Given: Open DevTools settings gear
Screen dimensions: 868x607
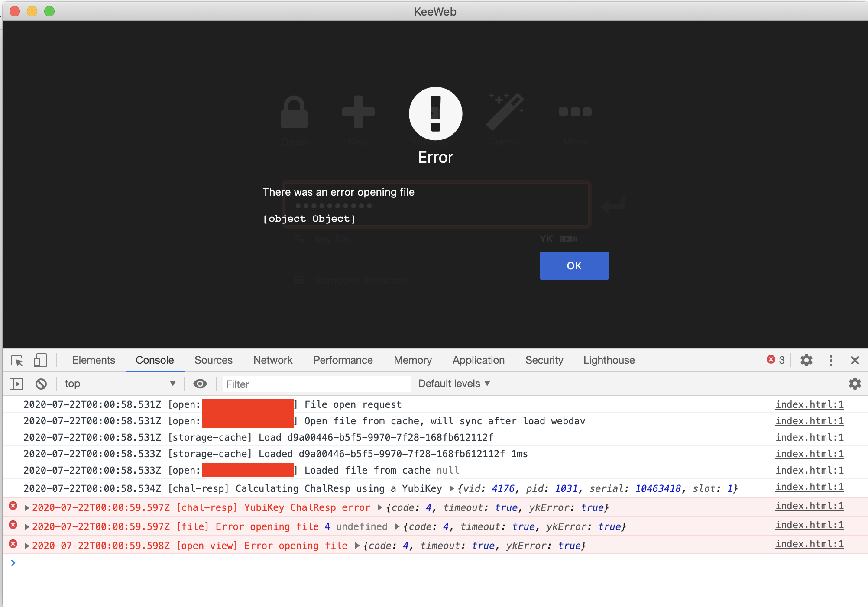Looking at the screenshot, I should click(806, 360).
